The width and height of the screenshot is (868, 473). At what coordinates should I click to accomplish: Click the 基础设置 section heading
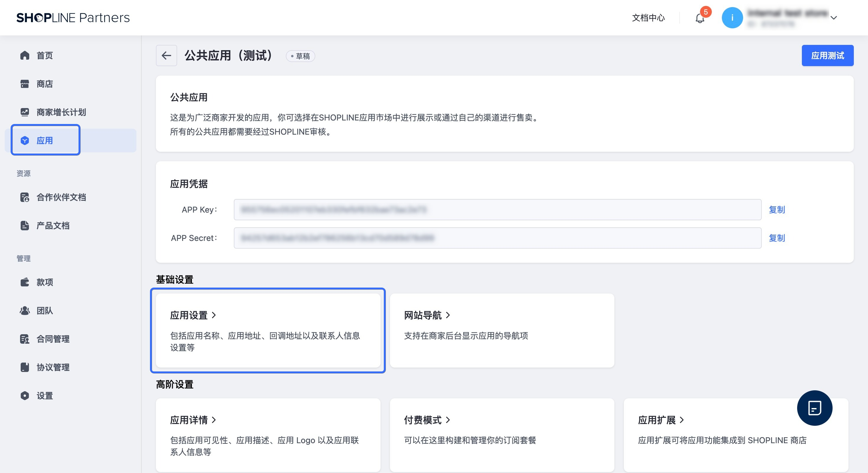coord(174,279)
